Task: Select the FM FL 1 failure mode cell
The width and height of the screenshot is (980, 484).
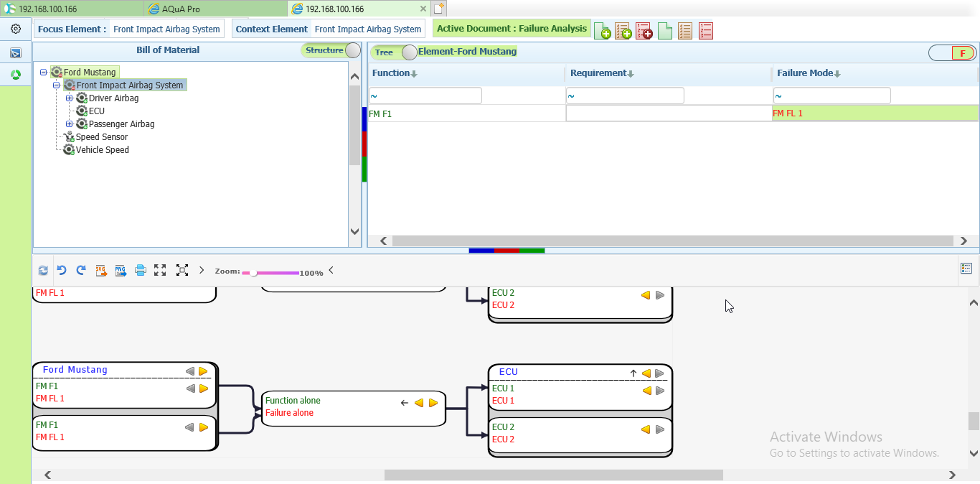Action: coord(875,113)
